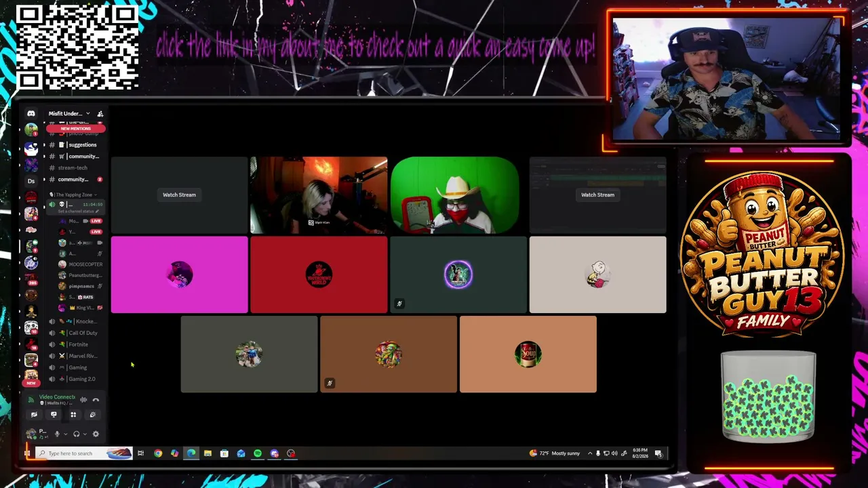
Task: Select the red participant tile
Action: (x=319, y=274)
